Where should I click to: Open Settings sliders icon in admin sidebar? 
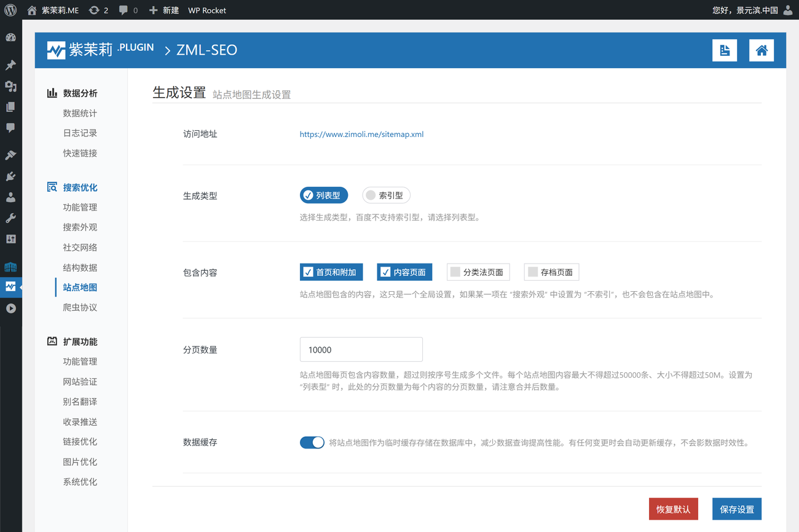10,239
